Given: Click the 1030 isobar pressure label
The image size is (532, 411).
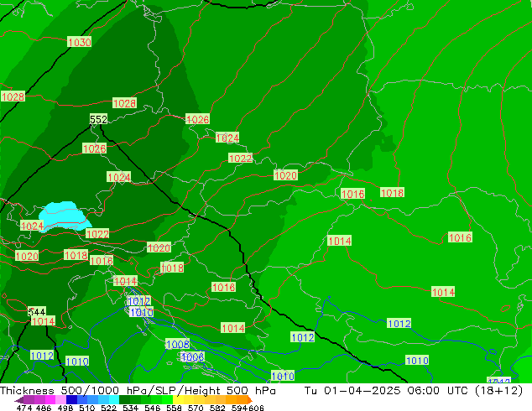Looking at the screenshot, I should pyautogui.click(x=80, y=42).
